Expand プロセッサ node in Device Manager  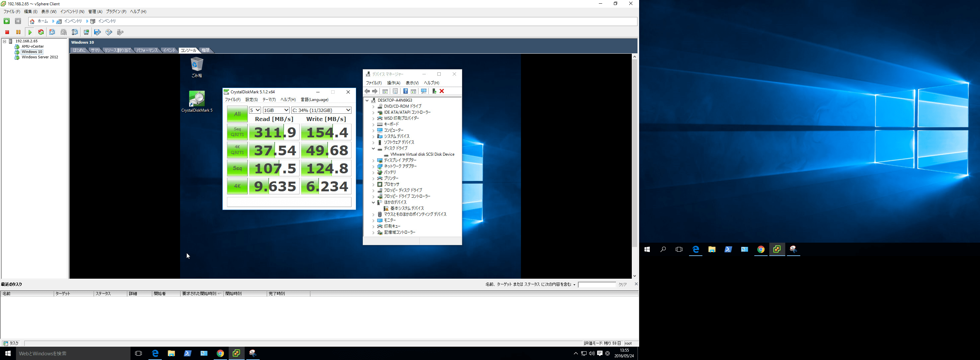coord(373,184)
